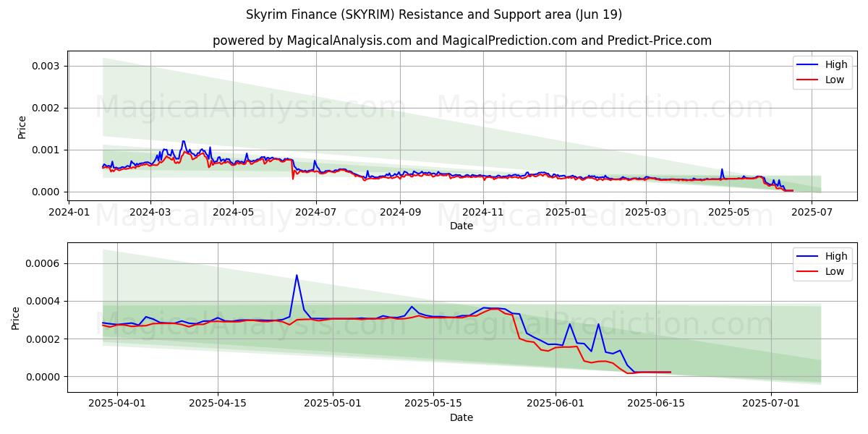Click the 2024-01 date tick label
Viewport: 868px width, 434px height.
(x=69, y=212)
